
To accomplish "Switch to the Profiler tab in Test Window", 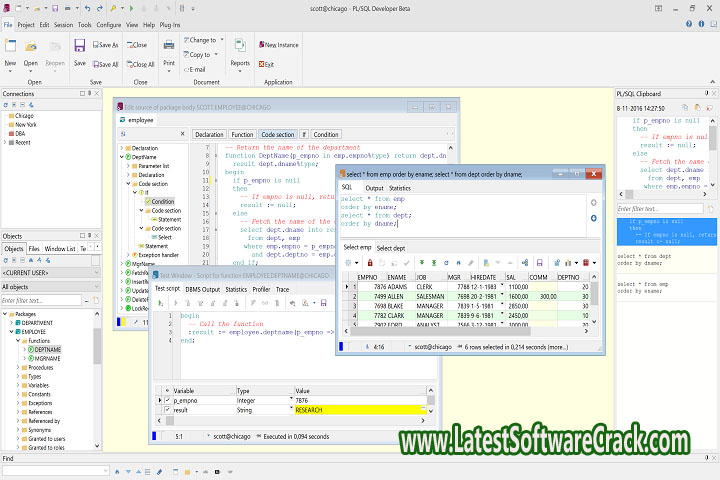I will pos(261,289).
